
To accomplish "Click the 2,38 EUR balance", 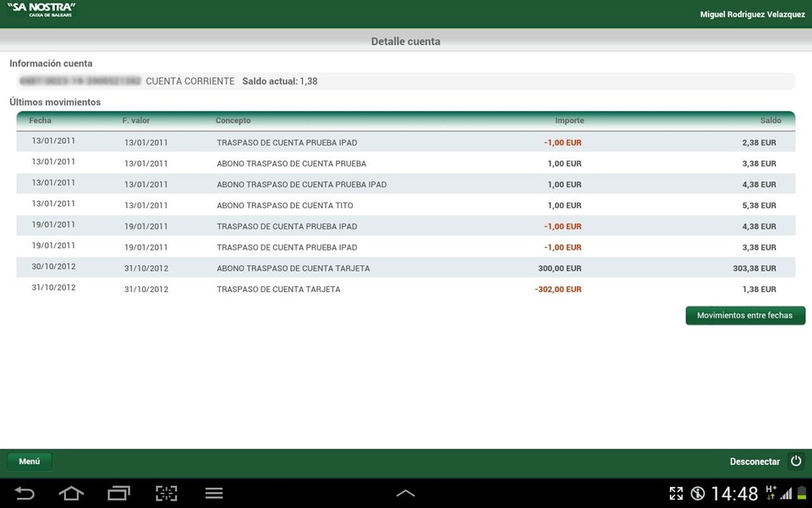I will [760, 142].
